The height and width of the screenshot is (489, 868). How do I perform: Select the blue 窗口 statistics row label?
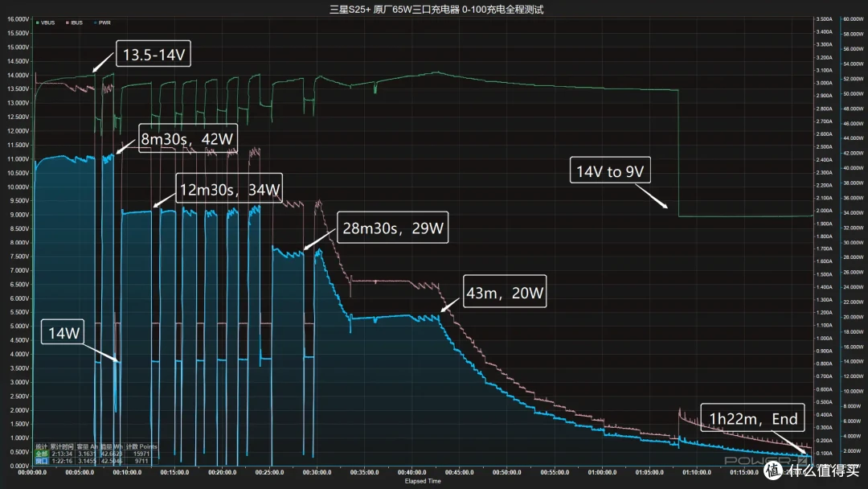tap(42, 461)
